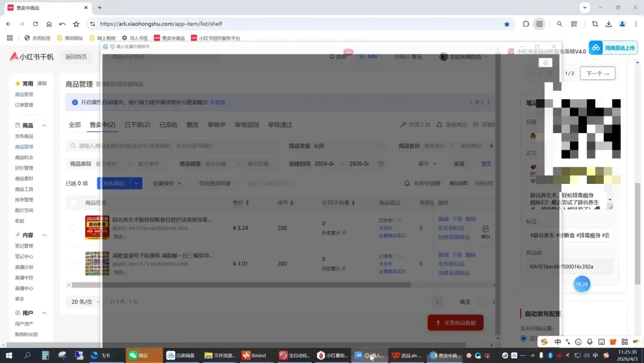Tick the checkbox for 辟谷养生术教程 product row
Viewport: 644px width, 363px height.
[73, 227]
